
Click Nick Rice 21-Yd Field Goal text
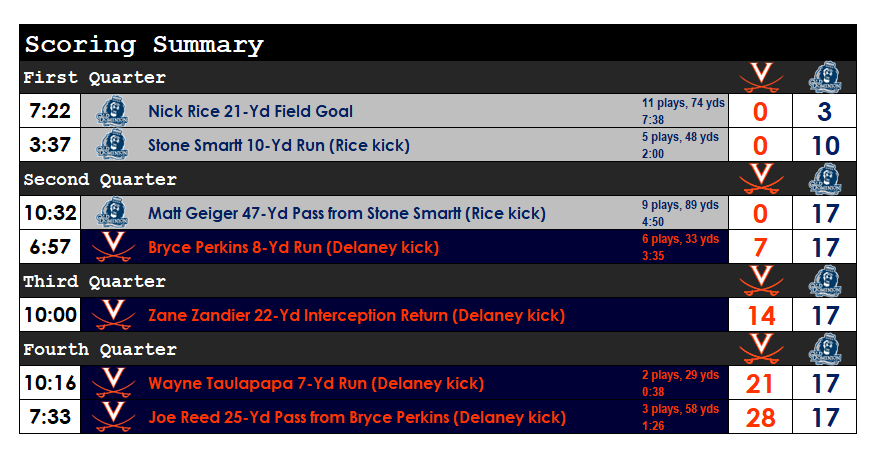(x=250, y=111)
